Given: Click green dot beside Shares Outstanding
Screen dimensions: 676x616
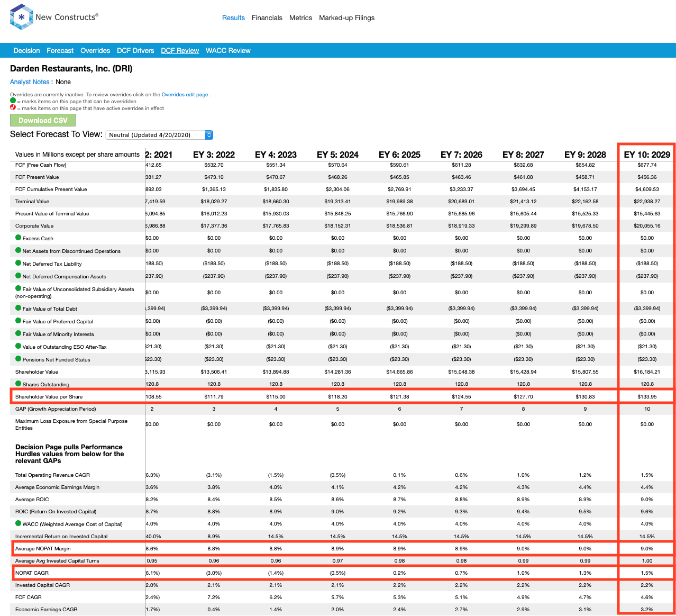Looking at the screenshot, I should coord(19,384).
